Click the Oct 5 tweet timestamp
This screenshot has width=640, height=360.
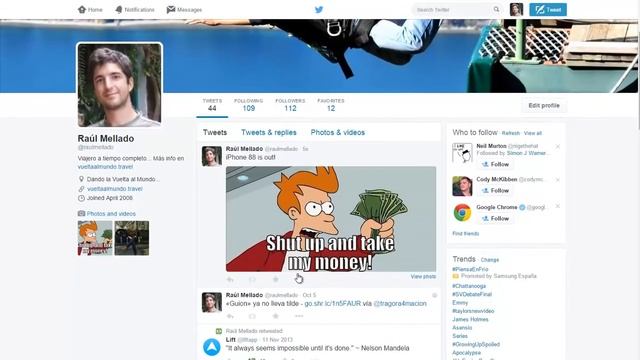click(309, 295)
